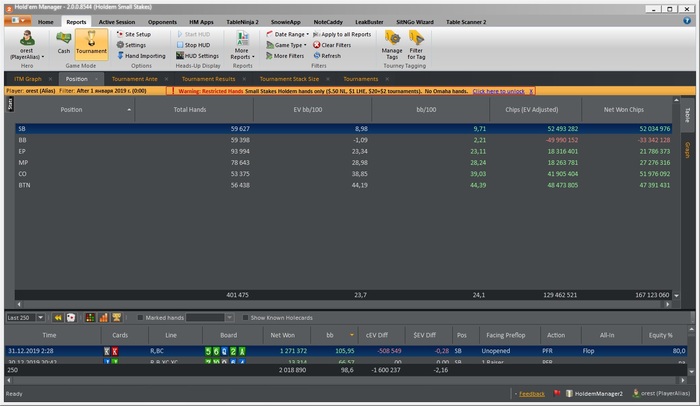Select the CO position row

(343, 174)
